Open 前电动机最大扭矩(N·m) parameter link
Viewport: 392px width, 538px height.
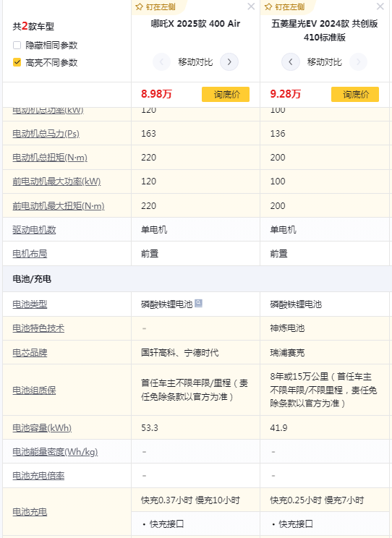click(59, 206)
